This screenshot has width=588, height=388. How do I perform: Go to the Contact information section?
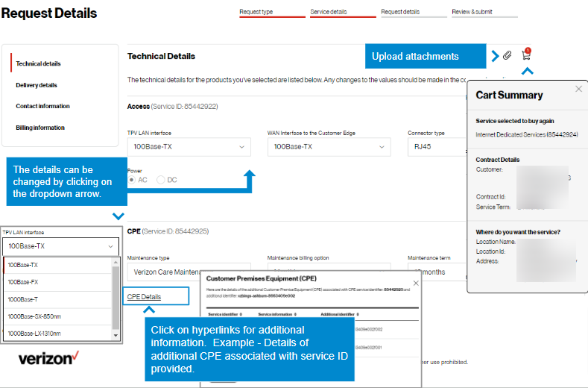(x=42, y=106)
